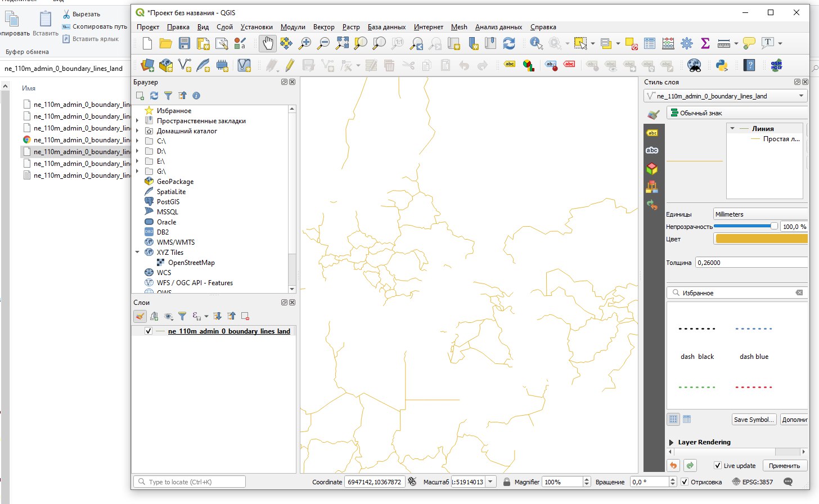Create a new project with blank page icon

(147, 43)
